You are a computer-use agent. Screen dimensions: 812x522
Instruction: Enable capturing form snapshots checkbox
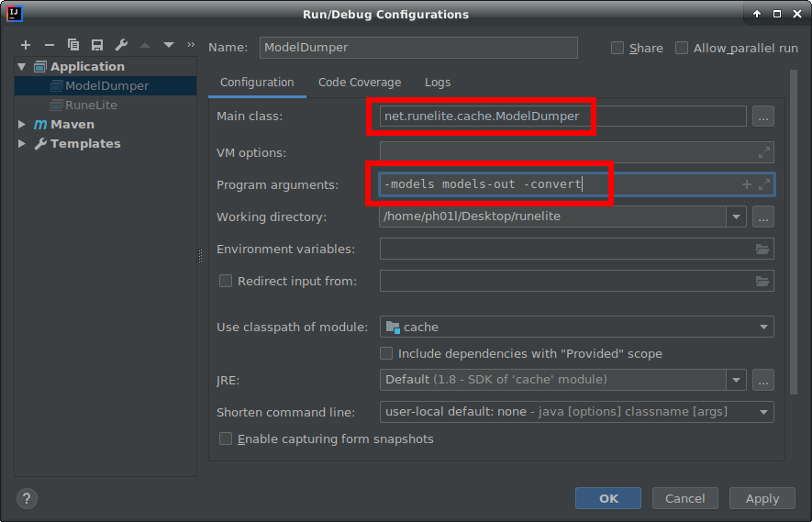226,439
